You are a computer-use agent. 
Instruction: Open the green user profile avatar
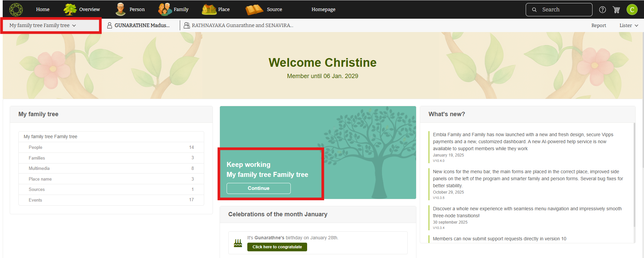pos(632,10)
